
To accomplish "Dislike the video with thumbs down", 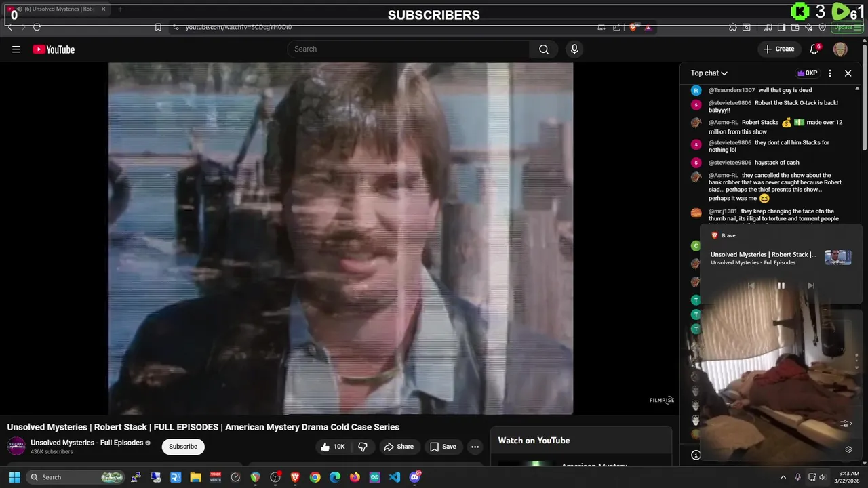I will (363, 447).
